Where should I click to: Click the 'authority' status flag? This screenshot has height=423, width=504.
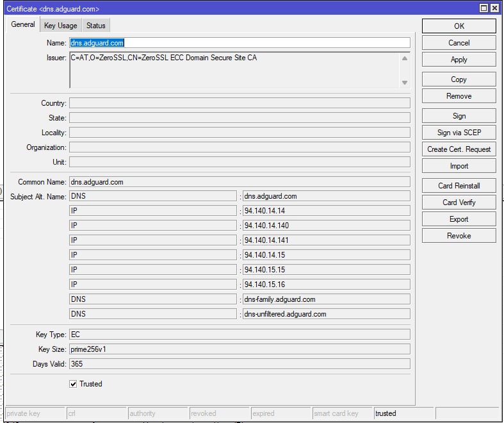pos(158,413)
